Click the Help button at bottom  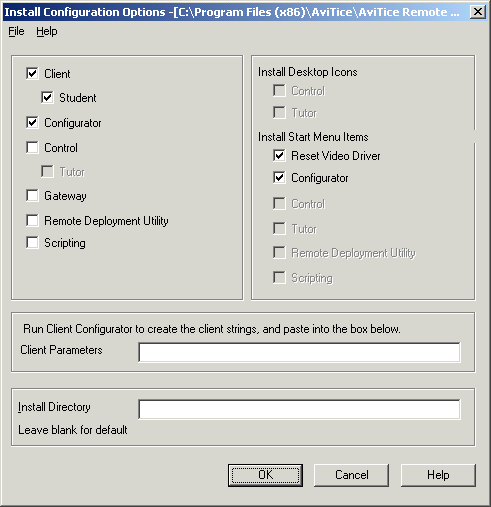click(438, 475)
